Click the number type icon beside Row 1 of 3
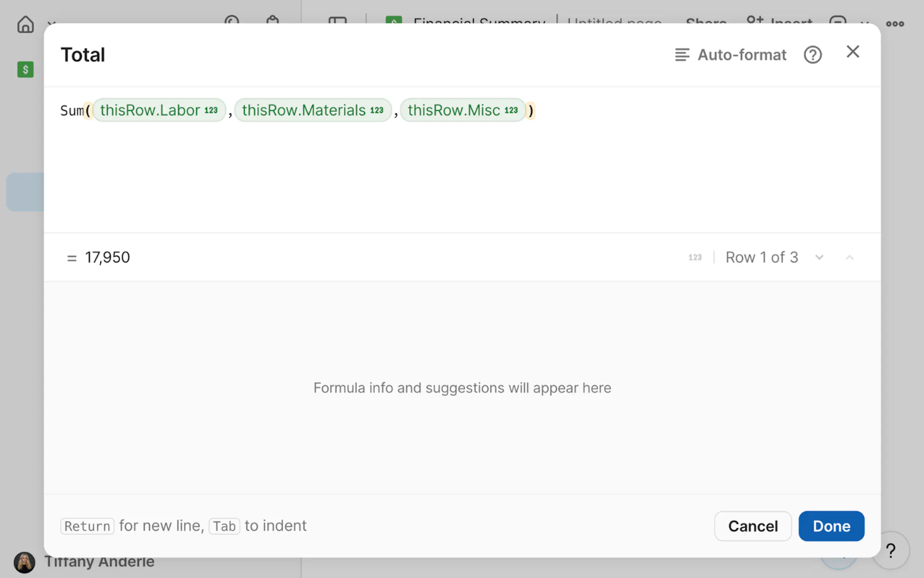 (x=695, y=258)
